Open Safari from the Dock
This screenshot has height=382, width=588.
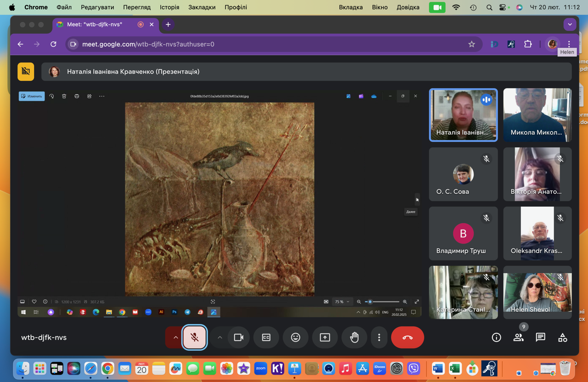pos(90,368)
